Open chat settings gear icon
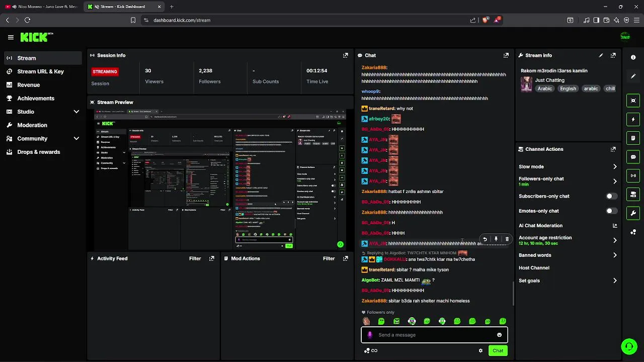Screen dimensions: 644x362 (x=480, y=351)
